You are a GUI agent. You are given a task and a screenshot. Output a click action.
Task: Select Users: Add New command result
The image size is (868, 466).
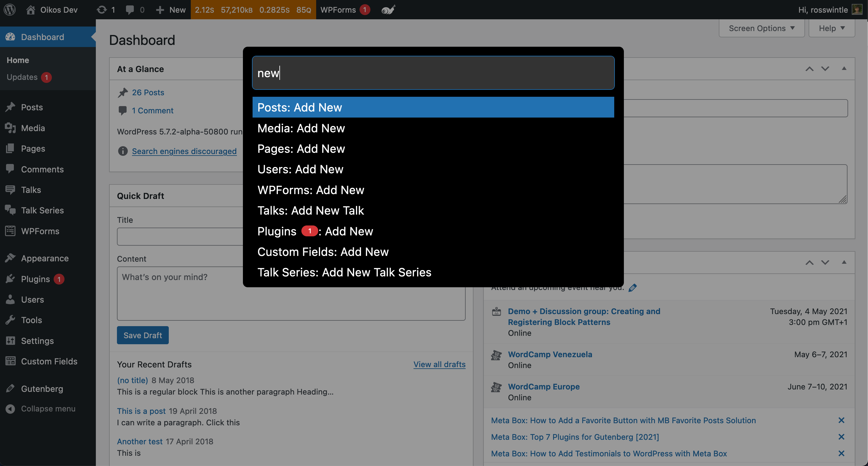coord(433,169)
